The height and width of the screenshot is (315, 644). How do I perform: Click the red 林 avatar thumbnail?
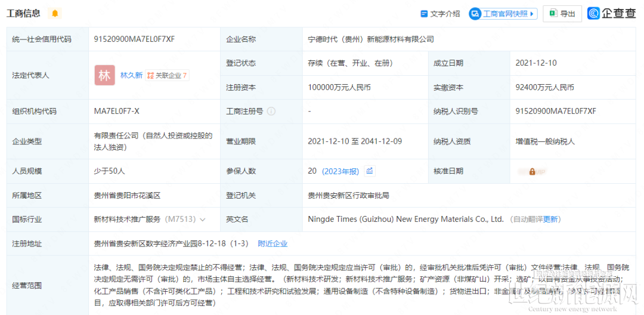pos(104,75)
